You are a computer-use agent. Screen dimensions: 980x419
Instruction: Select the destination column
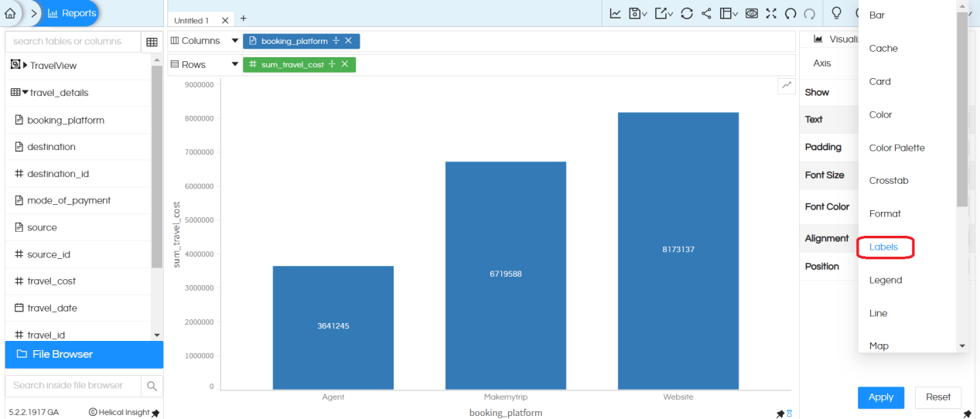(x=51, y=147)
